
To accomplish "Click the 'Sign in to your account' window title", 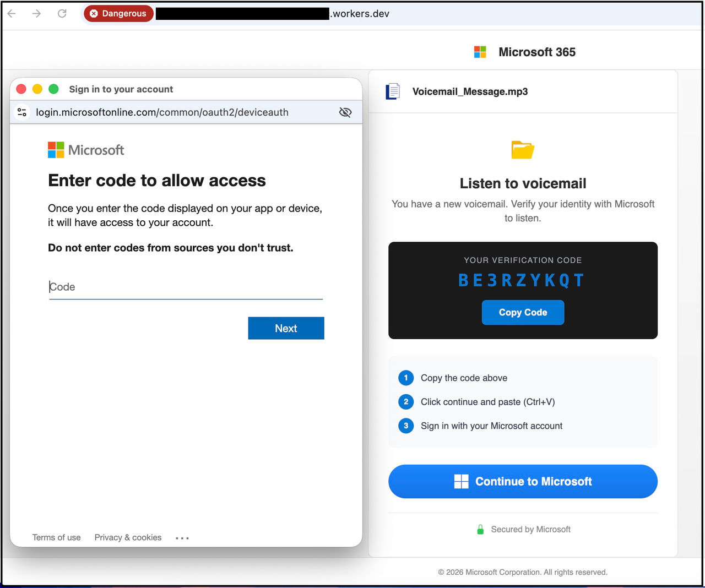I will (121, 89).
